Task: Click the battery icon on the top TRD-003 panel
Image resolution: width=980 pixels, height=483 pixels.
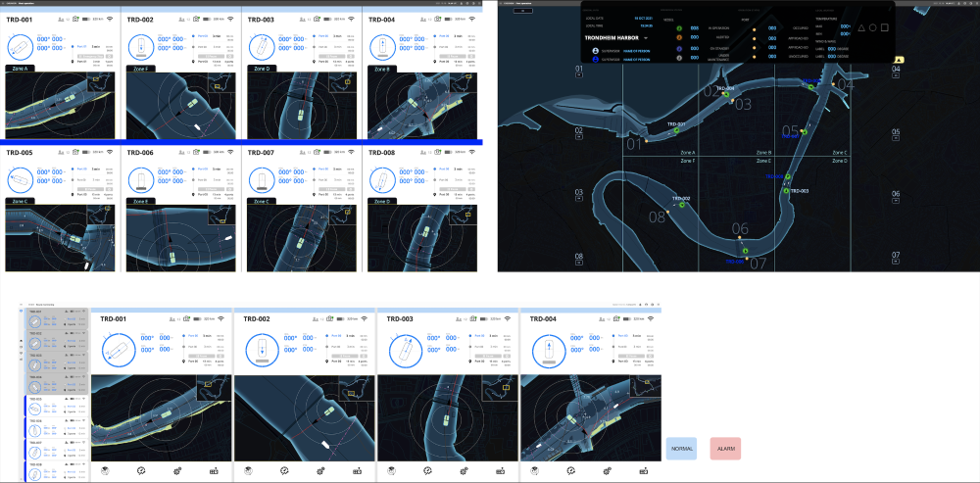Action: (327, 19)
